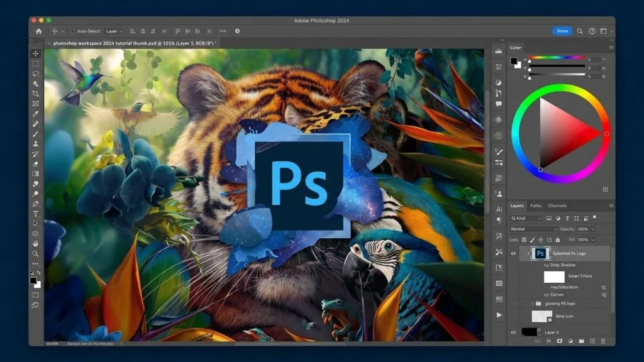Switch to the Paths tab
This screenshot has width=644, height=362.
(x=536, y=206)
